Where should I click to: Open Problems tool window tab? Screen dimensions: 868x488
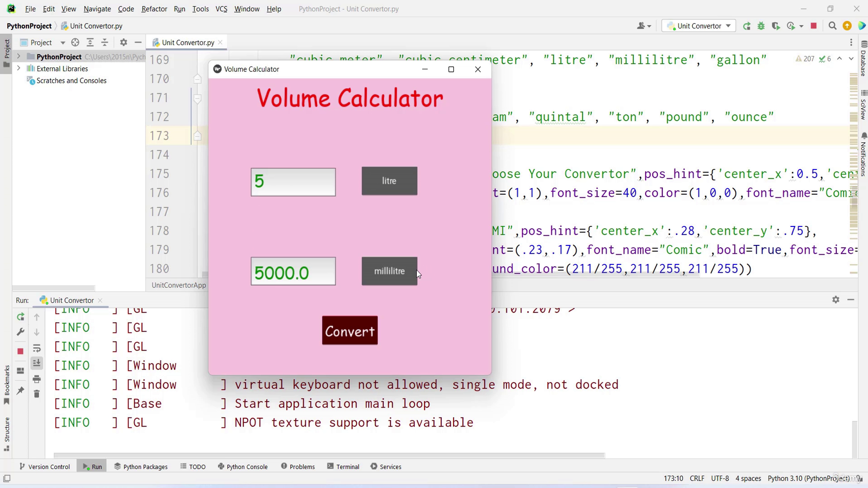[x=298, y=467]
